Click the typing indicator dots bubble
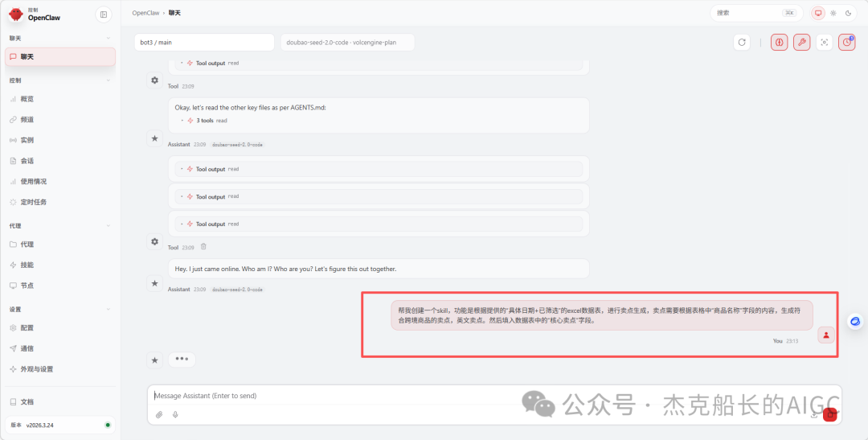This screenshot has width=868, height=440. (x=182, y=359)
